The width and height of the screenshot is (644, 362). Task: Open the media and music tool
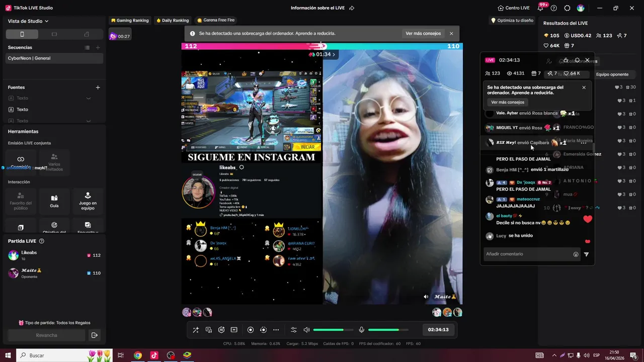point(209,330)
